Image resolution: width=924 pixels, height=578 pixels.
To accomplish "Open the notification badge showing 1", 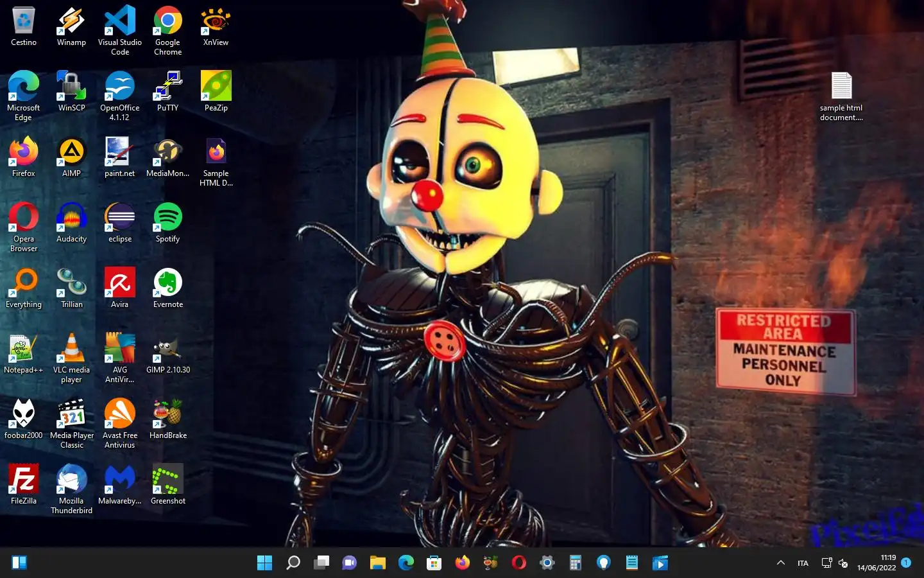I will click(906, 563).
